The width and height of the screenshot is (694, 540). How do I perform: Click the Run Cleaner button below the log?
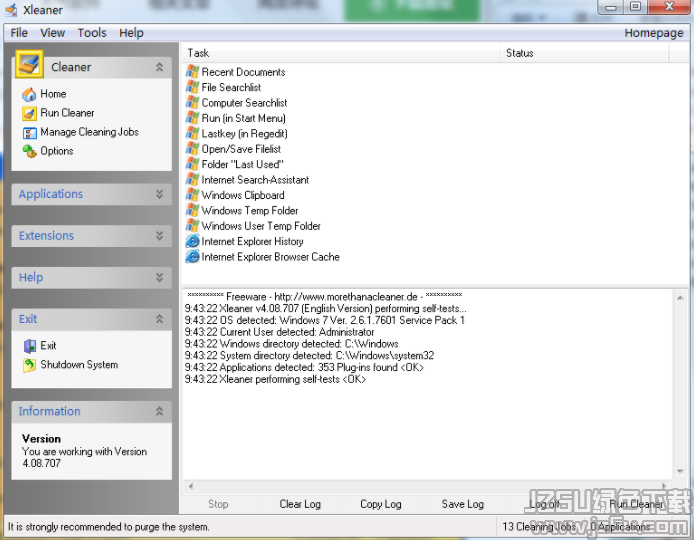(636, 504)
